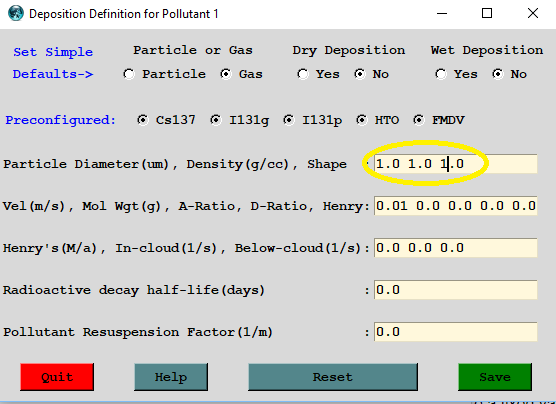Click the red Quit button
The width and height of the screenshot is (556, 404).
57,377
